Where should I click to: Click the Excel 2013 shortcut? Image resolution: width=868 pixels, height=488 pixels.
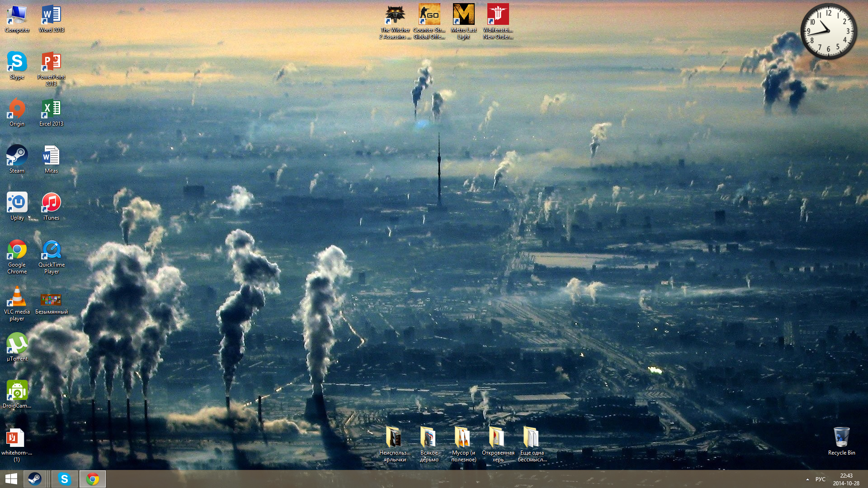coord(51,109)
